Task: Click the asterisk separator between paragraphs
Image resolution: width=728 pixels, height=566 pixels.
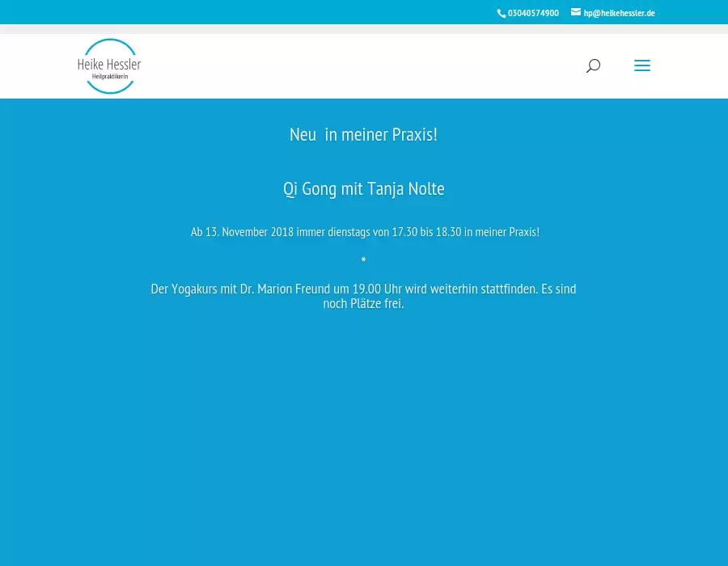Action: coord(363,260)
